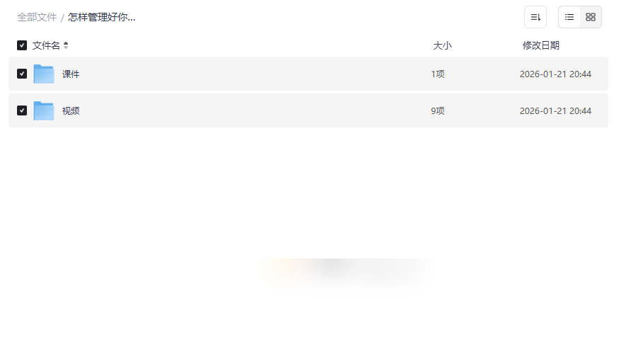The width and height of the screenshot is (619, 364).
Task: Switch to grid view layout
Action: point(591,17)
